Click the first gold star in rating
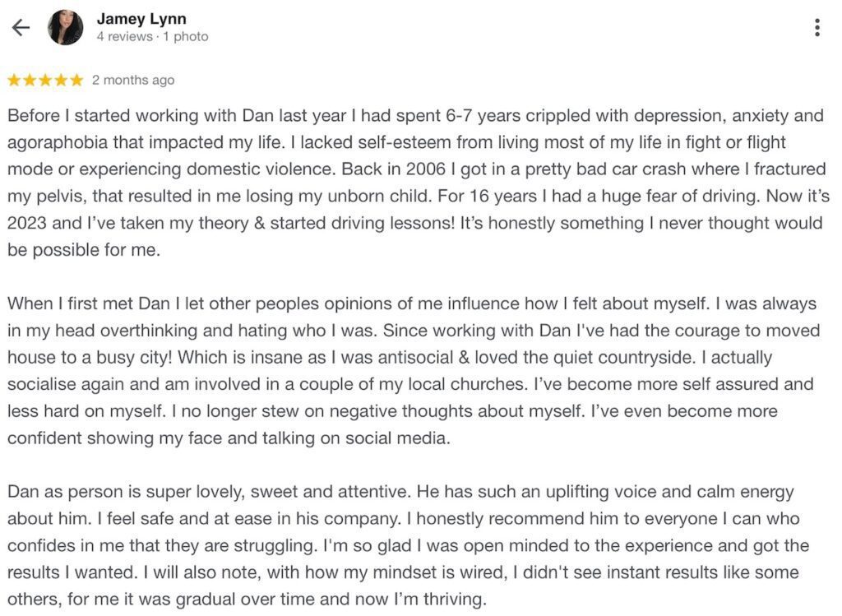Viewport: 842px width, 616px height. 14,80
